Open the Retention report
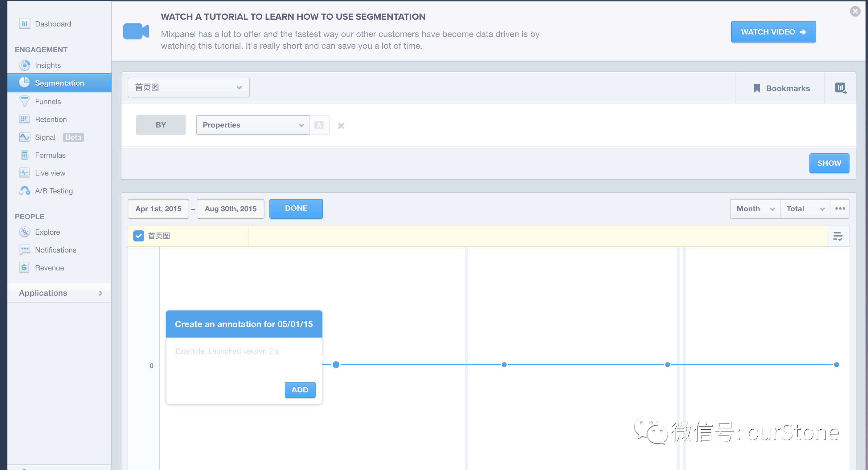The width and height of the screenshot is (868, 470). (x=51, y=119)
